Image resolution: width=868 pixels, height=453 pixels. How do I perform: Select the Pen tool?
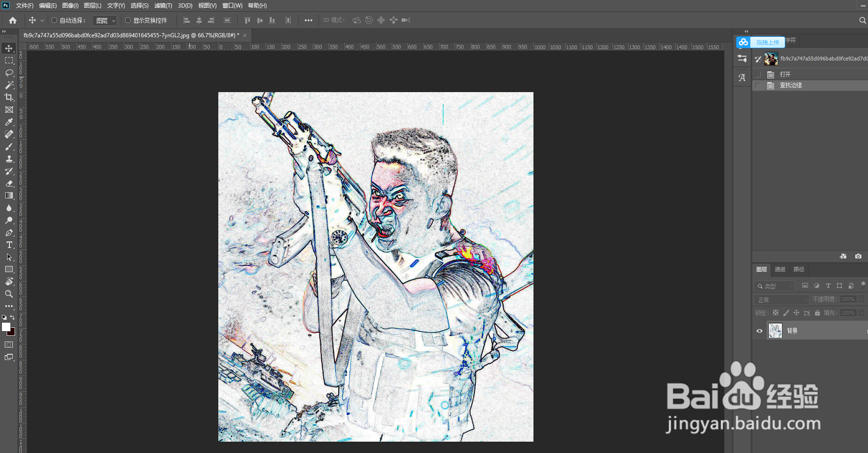pyautogui.click(x=9, y=232)
